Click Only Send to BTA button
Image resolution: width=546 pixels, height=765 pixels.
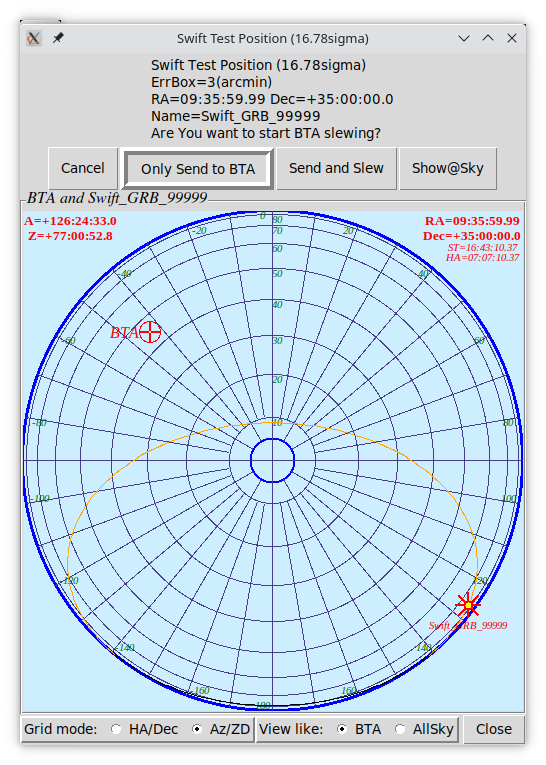198,169
